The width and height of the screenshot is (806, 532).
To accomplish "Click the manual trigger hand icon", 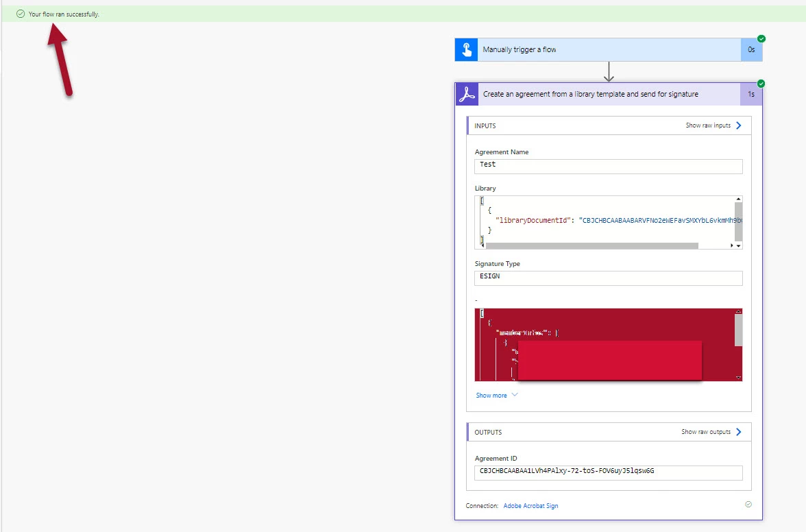I will pyautogui.click(x=466, y=50).
